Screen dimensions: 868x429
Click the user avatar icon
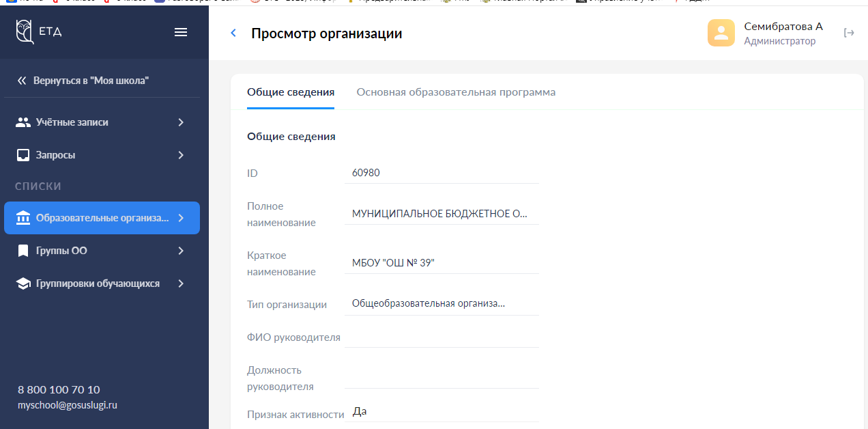coord(721,33)
